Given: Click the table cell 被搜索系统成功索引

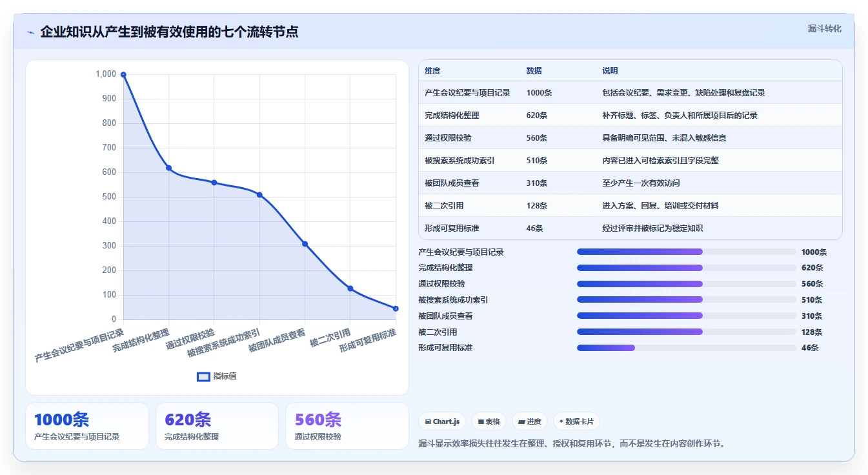Looking at the screenshot, I should (x=459, y=161).
